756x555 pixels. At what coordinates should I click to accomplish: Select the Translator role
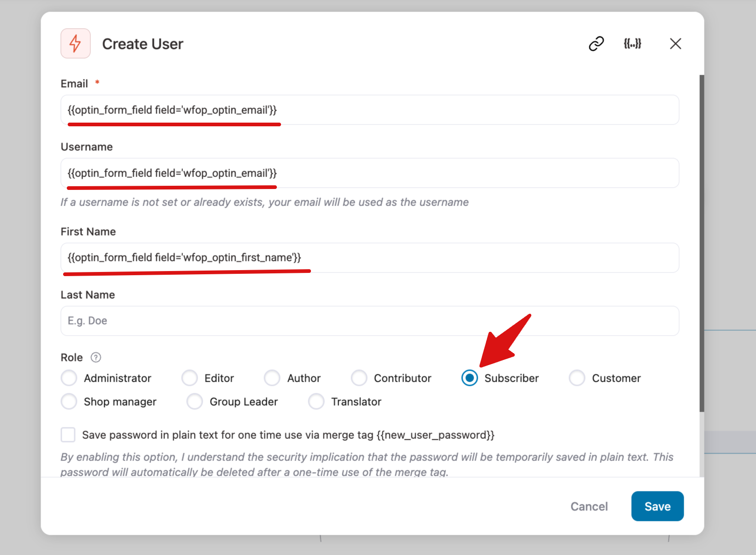pos(316,401)
